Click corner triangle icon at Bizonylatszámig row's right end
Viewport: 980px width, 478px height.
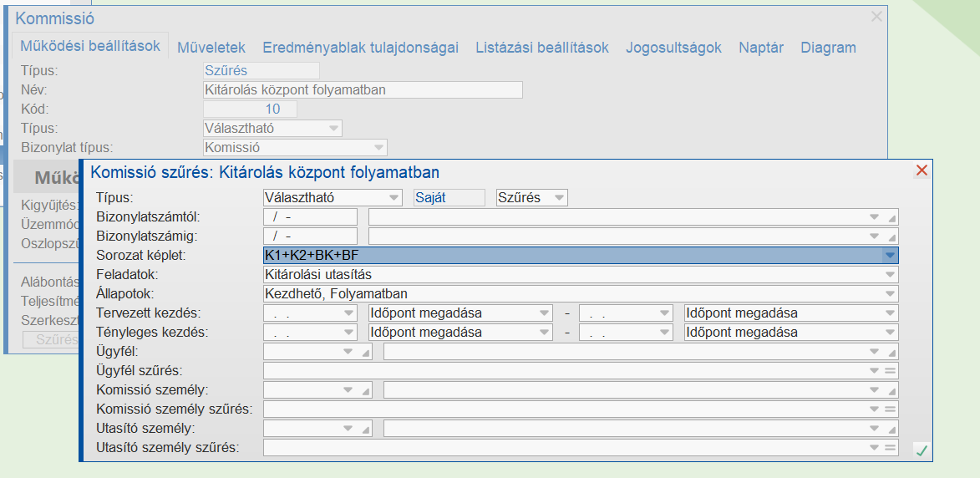pos(891,236)
